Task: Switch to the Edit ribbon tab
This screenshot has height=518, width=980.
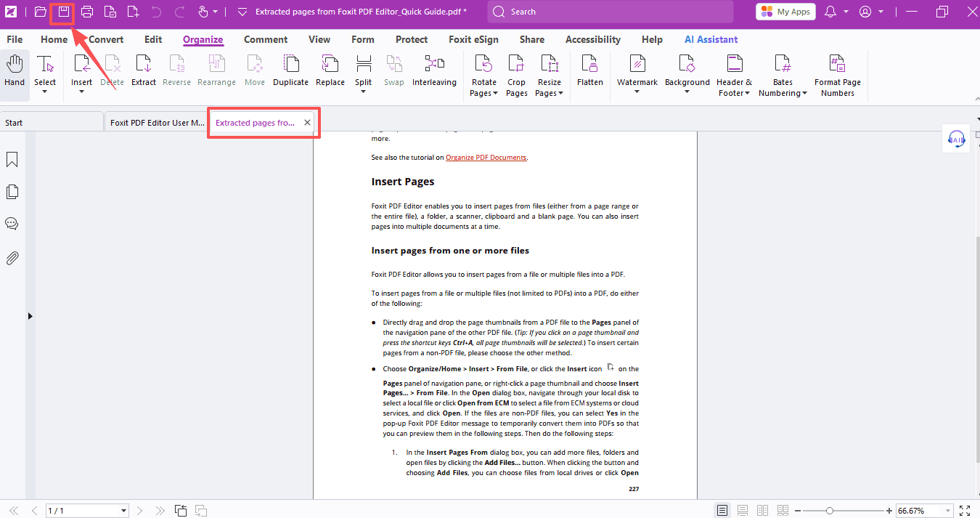Action: [x=153, y=39]
